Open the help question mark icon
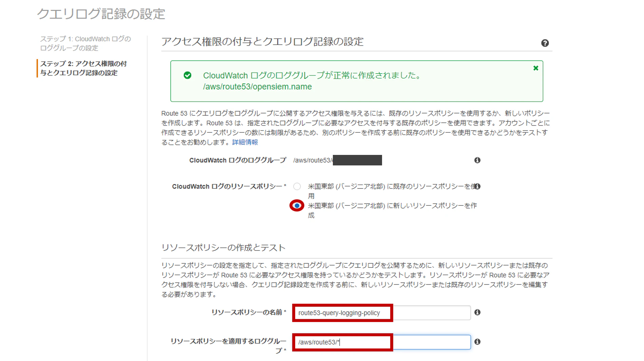644x361 pixels. point(545,43)
